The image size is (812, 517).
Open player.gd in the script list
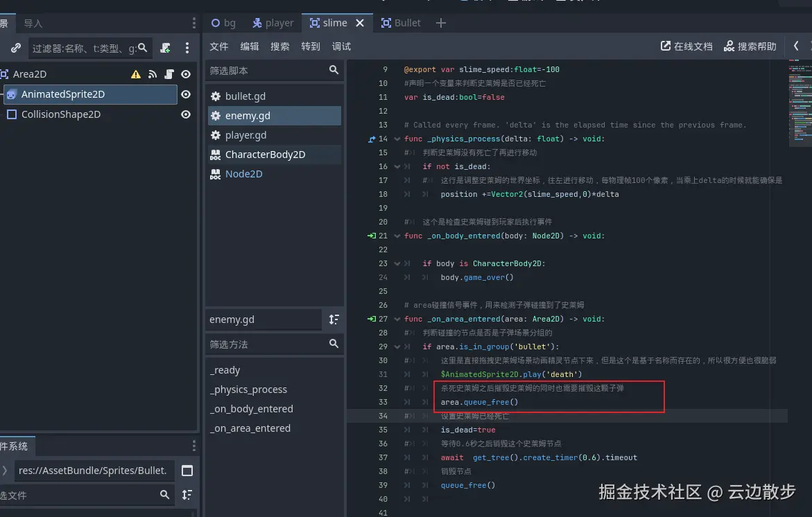[x=275, y=135]
